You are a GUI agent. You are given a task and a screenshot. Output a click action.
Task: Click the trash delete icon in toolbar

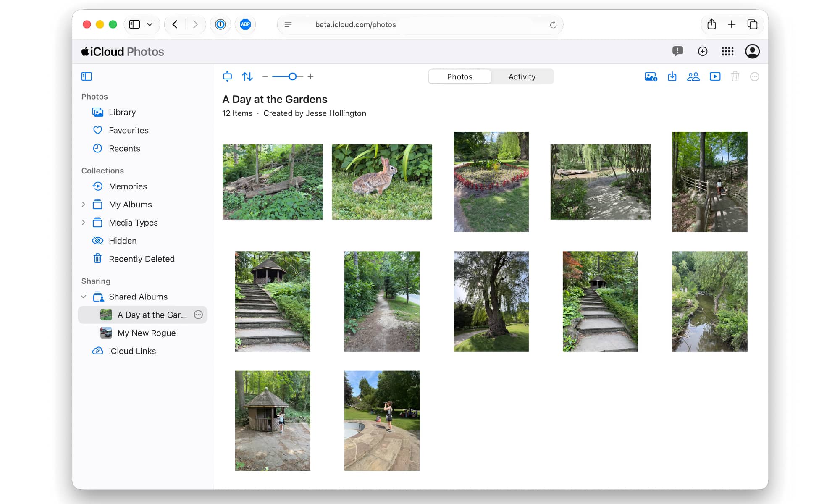735,76
